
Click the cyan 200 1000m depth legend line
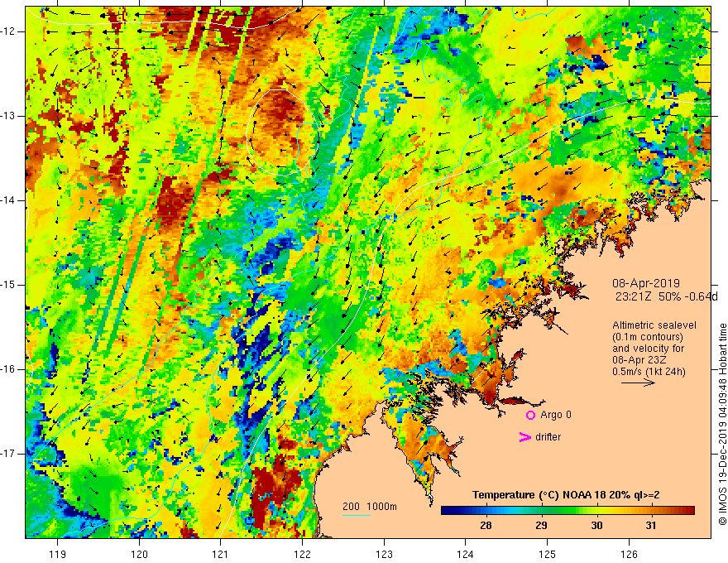click(357, 515)
